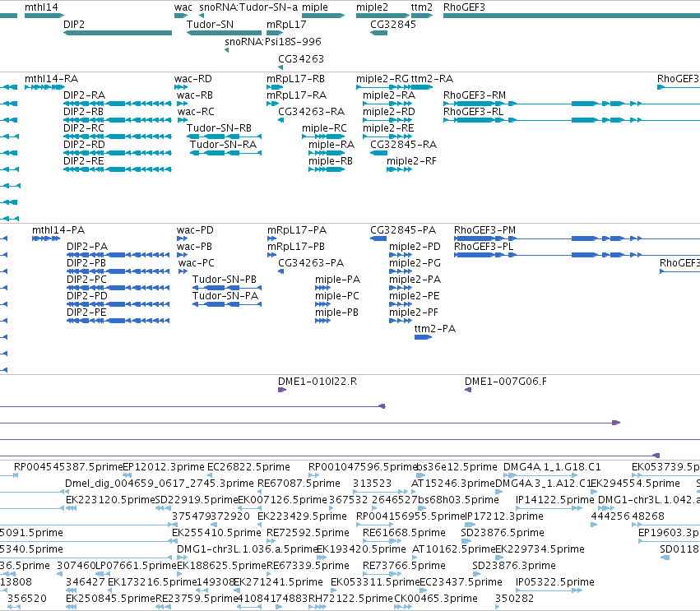Select the DIP2-PD protein label
700x611 pixels.
86,296
